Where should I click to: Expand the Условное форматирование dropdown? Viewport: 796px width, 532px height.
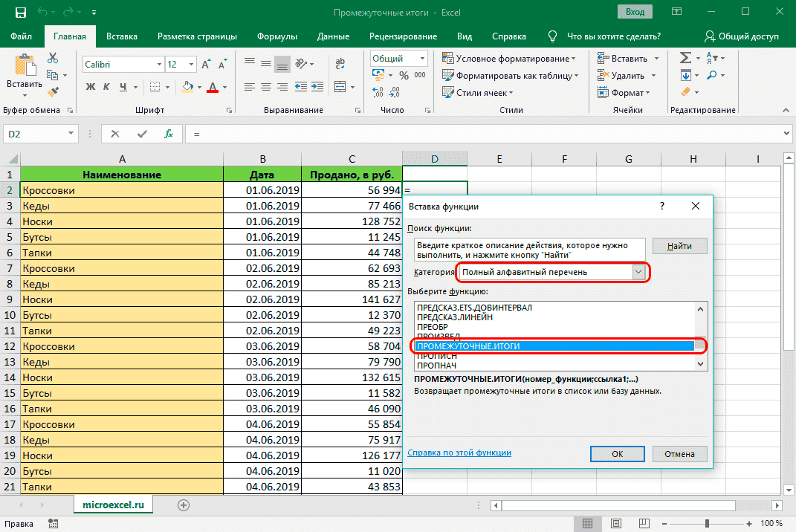click(x=509, y=59)
